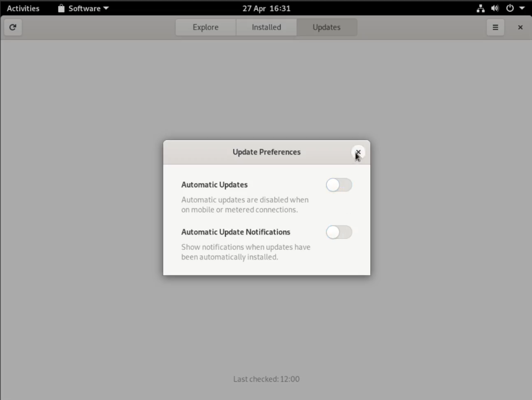Turn on Automatic Update Notifications switch

tap(339, 232)
